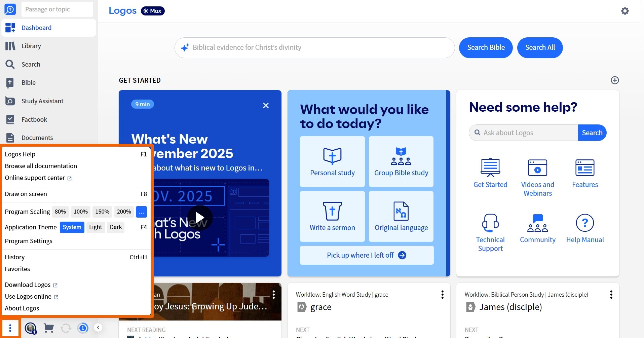
Task: Click the sync refresh icon
Action: click(66, 328)
